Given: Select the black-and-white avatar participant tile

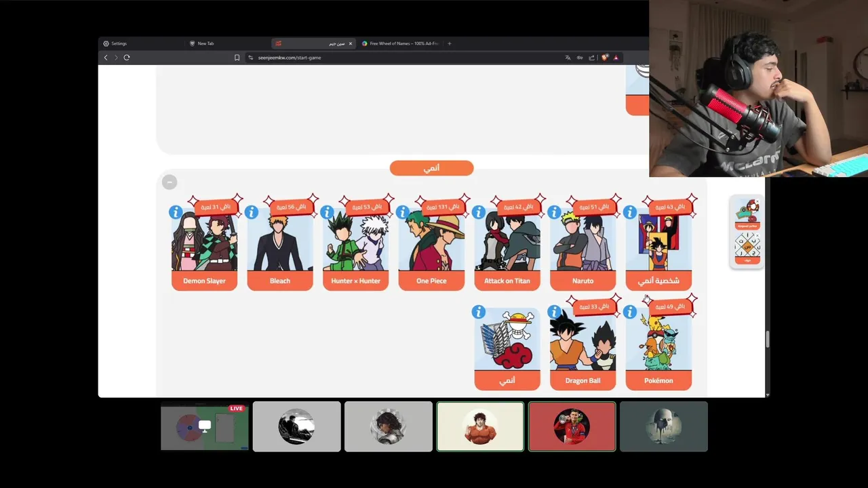Looking at the screenshot, I should point(296,426).
